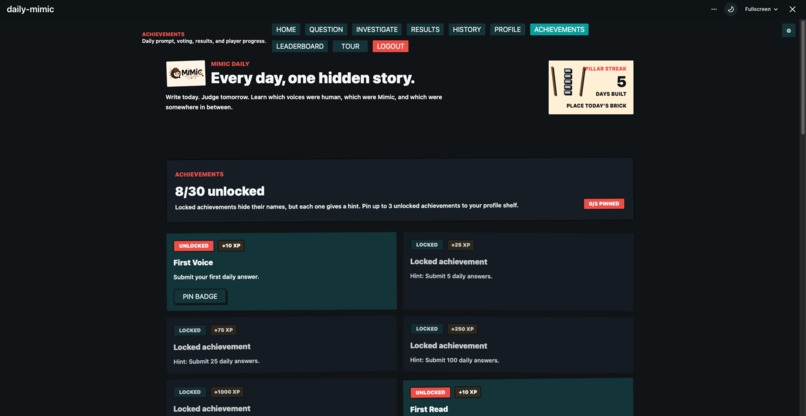Click the Pillar Streak card
The height and width of the screenshot is (416, 806).
[x=591, y=87]
